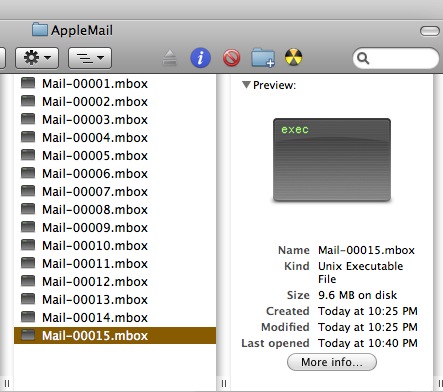
Task: Click the New Folder icon
Action: coord(263,58)
